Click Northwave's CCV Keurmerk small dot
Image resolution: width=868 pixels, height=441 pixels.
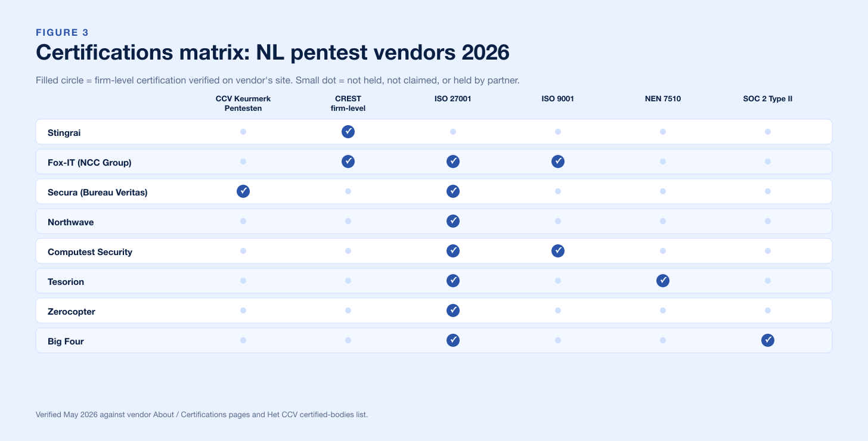[x=243, y=221]
